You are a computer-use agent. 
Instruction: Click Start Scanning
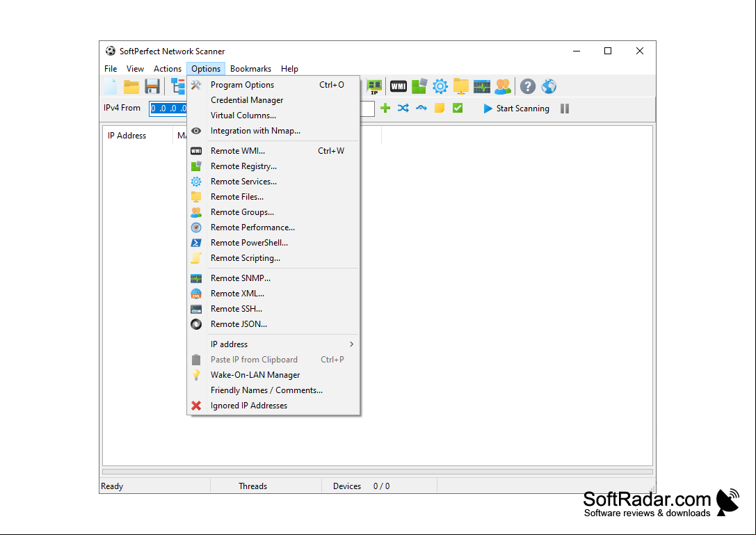click(x=516, y=109)
